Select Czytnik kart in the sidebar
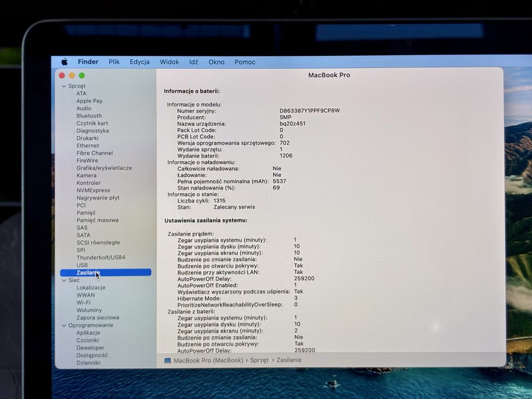 pos(92,123)
